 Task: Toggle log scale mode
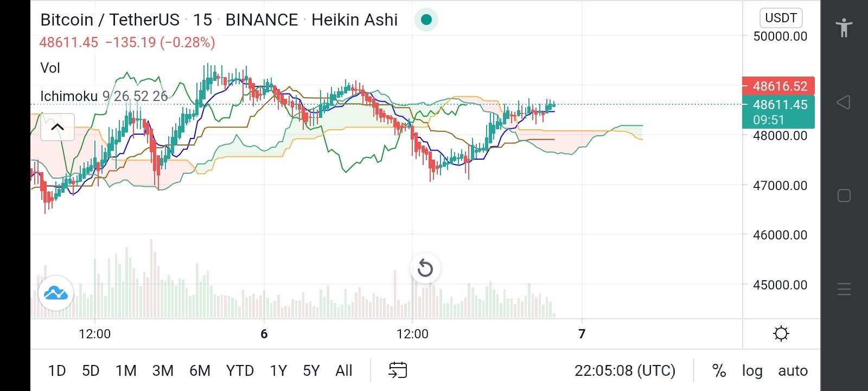coord(752,370)
